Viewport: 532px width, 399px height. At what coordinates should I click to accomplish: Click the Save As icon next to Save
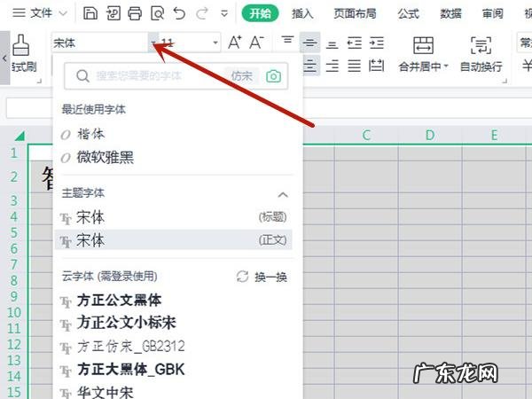pos(113,13)
